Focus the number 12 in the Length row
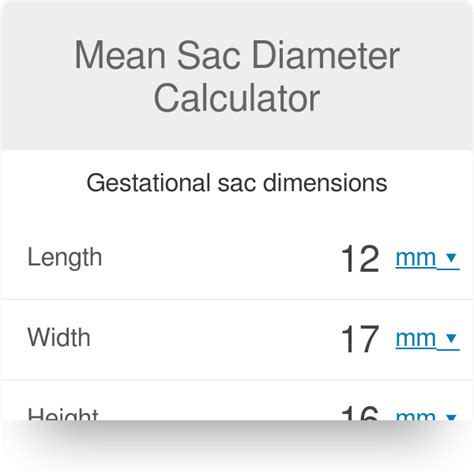 tap(360, 259)
